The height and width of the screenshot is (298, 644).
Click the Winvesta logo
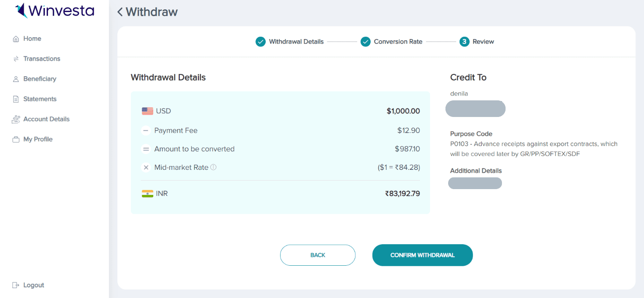point(54,10)
